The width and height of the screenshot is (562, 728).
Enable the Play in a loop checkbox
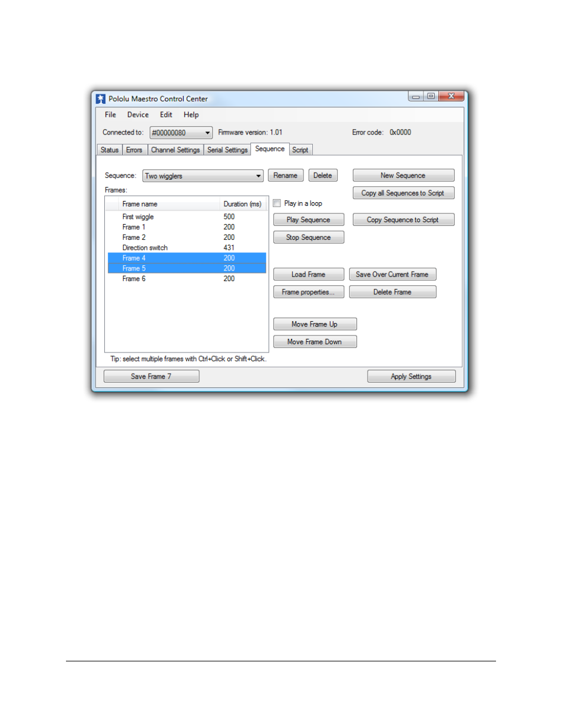[x=277, y=203]
